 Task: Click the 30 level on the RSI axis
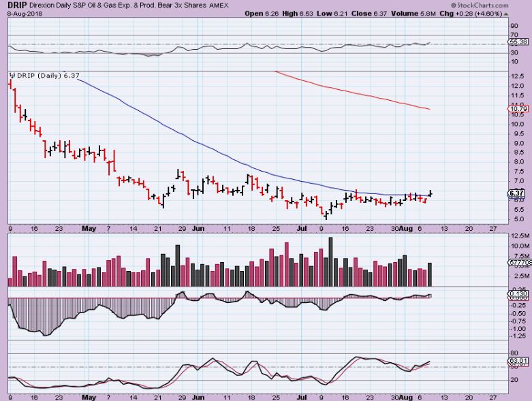coord(514,53)
